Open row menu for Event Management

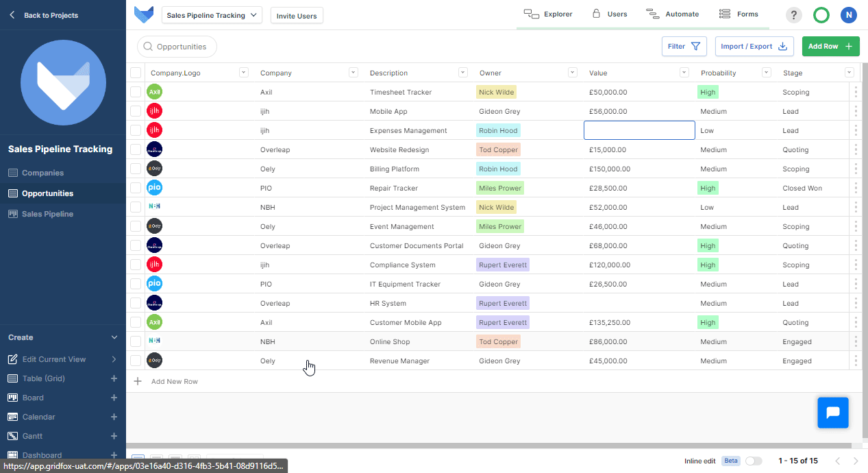[856, 226]
